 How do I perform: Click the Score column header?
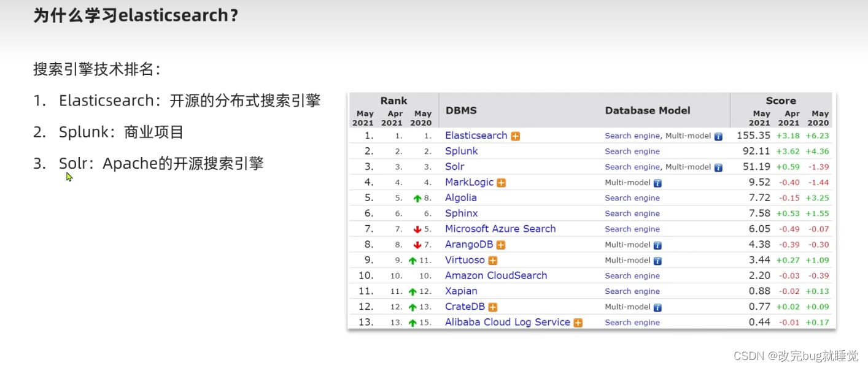click(781, 101)
